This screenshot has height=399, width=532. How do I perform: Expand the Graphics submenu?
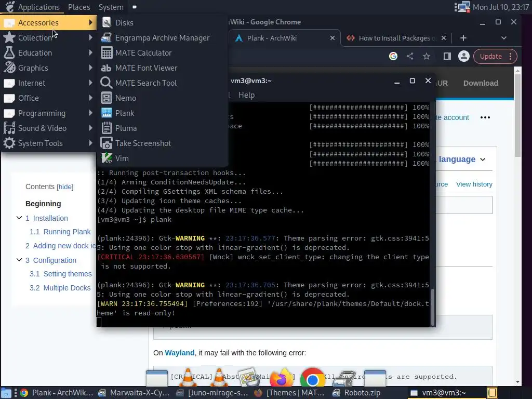pyautogui.click(x=48, y=68)
